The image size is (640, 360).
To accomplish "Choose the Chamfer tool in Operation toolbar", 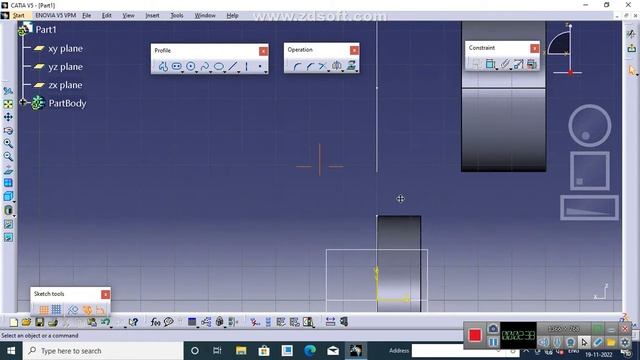I will point(310,66).
